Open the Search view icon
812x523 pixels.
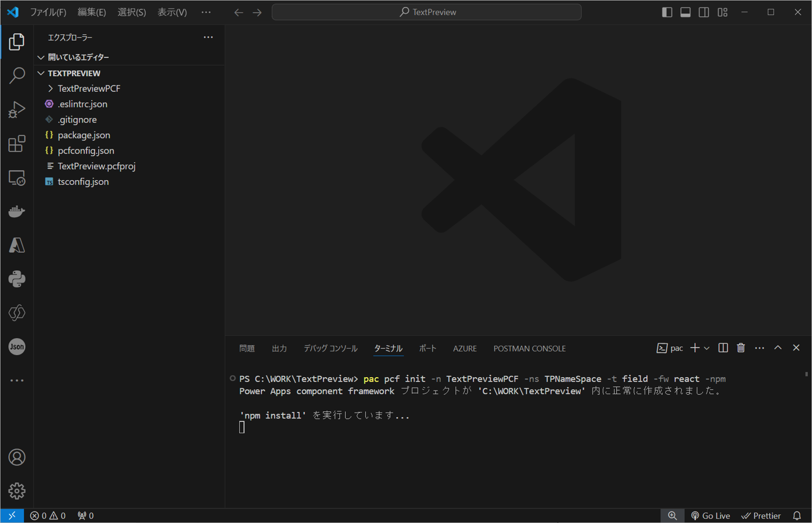[17, 76]
